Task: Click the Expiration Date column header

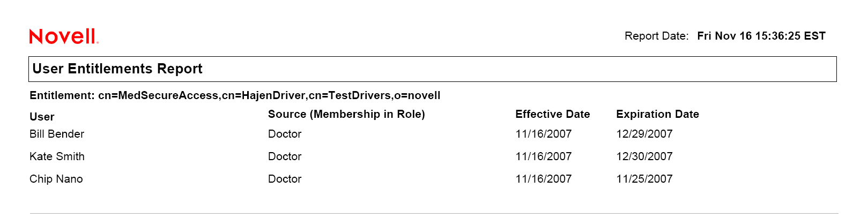Action: (657, 114)
